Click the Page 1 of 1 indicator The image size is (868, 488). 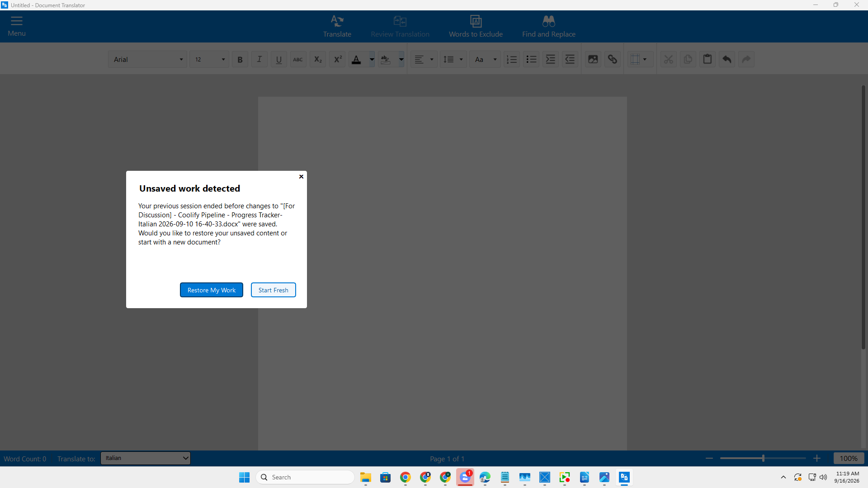coord(447,459)
